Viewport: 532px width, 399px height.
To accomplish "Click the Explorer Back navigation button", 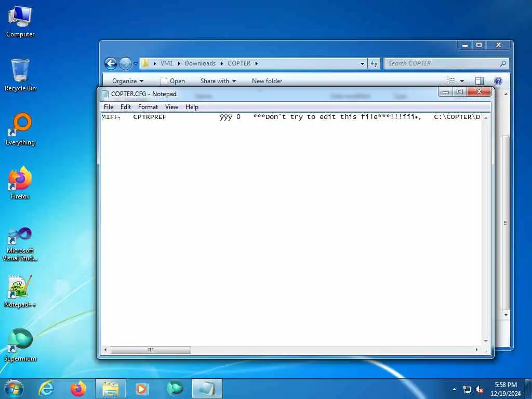I will click(x=111, y=63).
